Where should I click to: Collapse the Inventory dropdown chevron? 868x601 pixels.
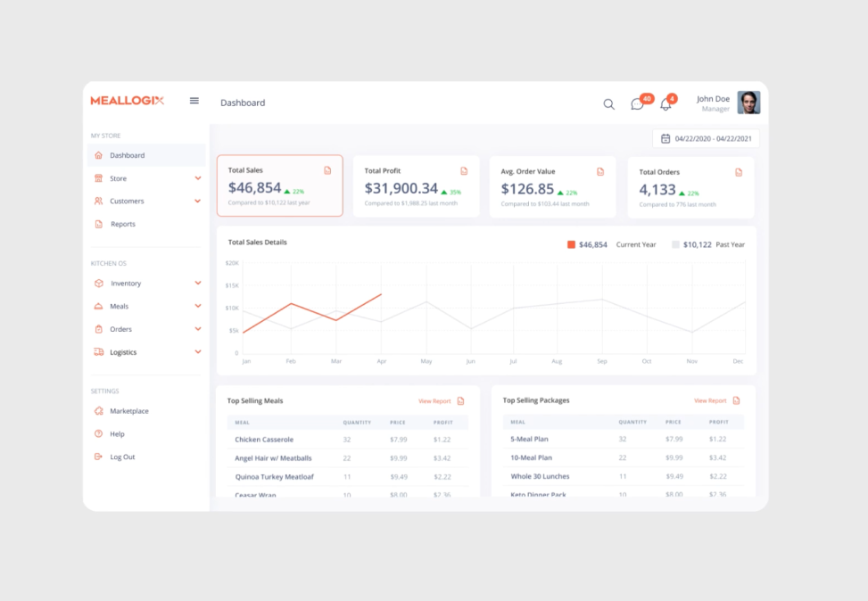coord(197,284)
